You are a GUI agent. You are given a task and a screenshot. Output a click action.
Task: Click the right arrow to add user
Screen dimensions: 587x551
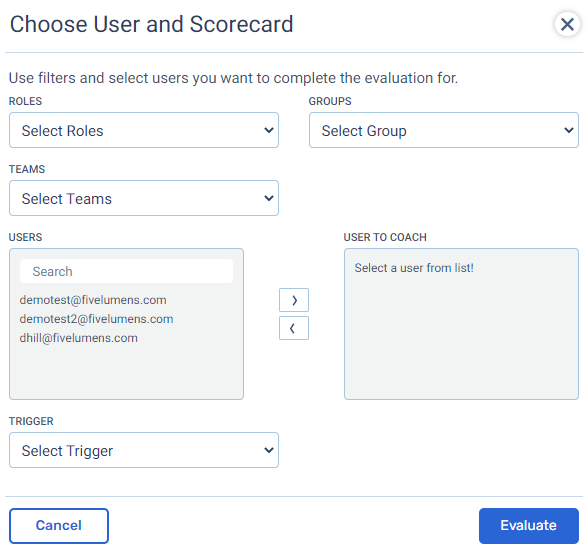[294, 300]
